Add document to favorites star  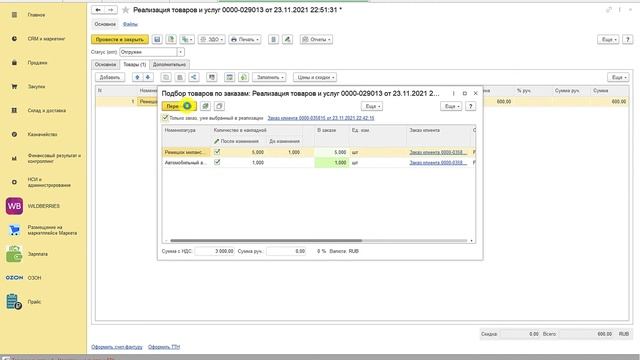coord(126,10)
